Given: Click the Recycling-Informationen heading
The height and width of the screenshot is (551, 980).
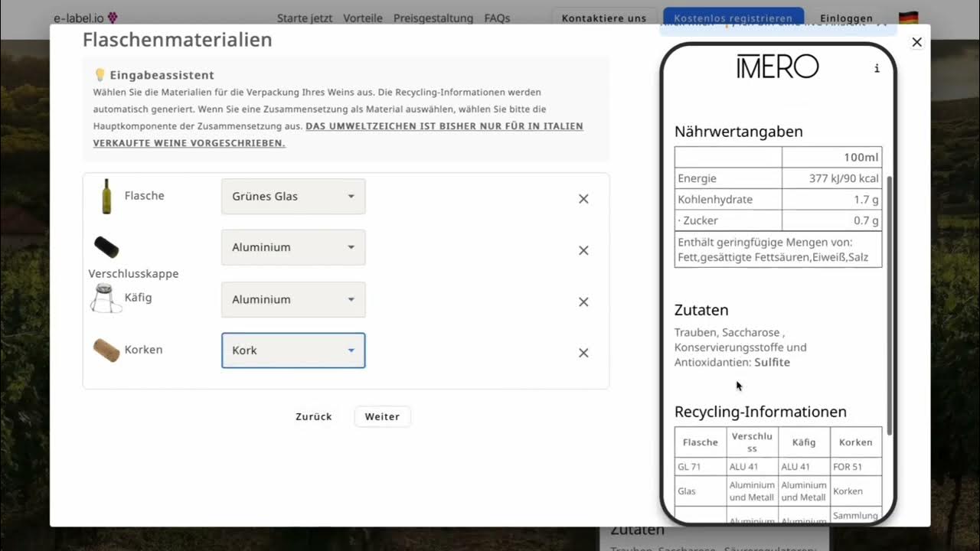Looking at the screenshot, I should (x=760, y=412).
